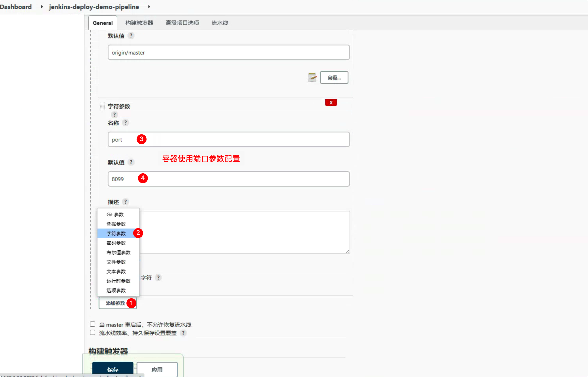This screenshot has height=377, width=588.
Task: Open jenkins-deploy-demo-pipeline breadcrumb link
Action: point(94,7)
